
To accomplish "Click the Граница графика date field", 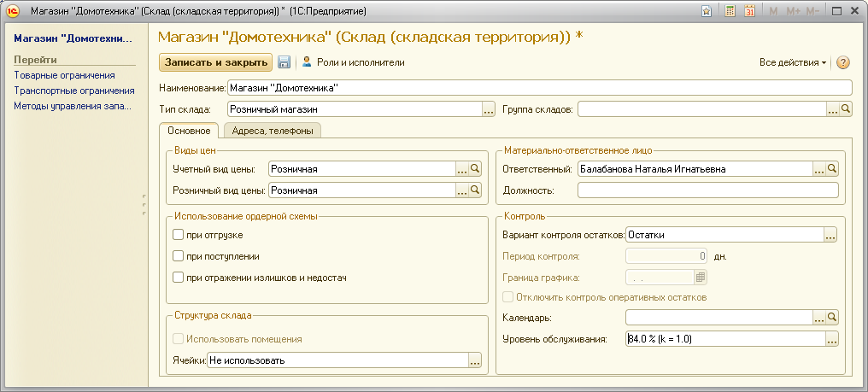I will click(660, 278).
